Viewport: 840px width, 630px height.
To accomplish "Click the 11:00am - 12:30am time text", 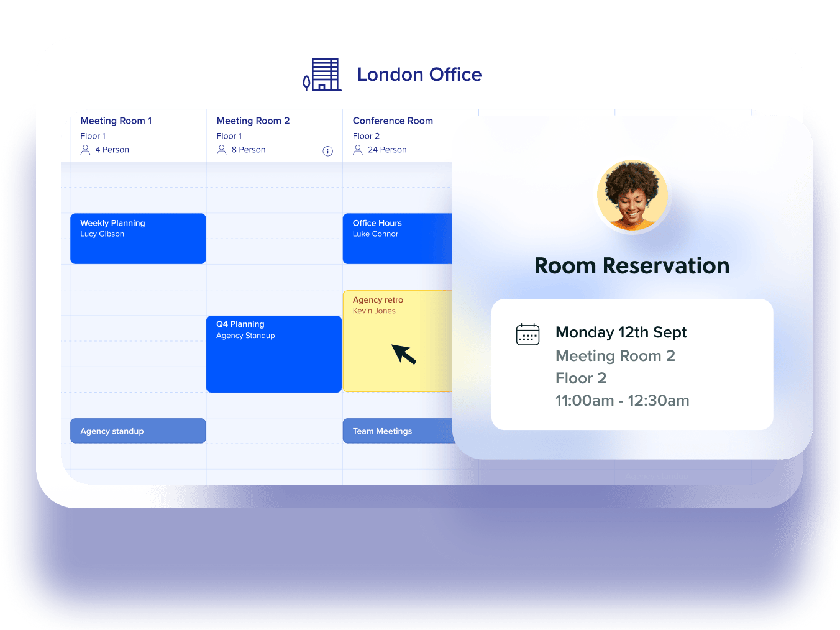I will click(x=623, y=401).
